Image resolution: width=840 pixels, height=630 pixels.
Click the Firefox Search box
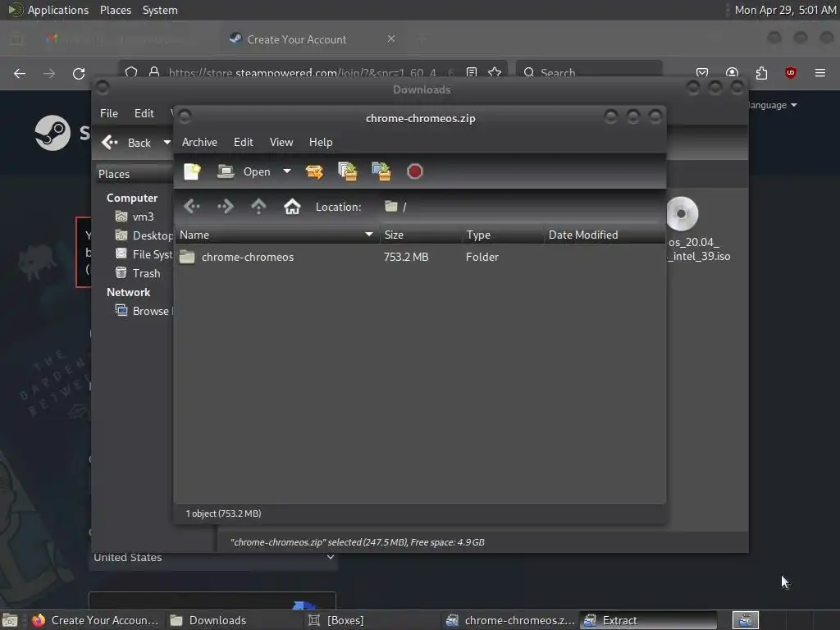click(589, 72)
